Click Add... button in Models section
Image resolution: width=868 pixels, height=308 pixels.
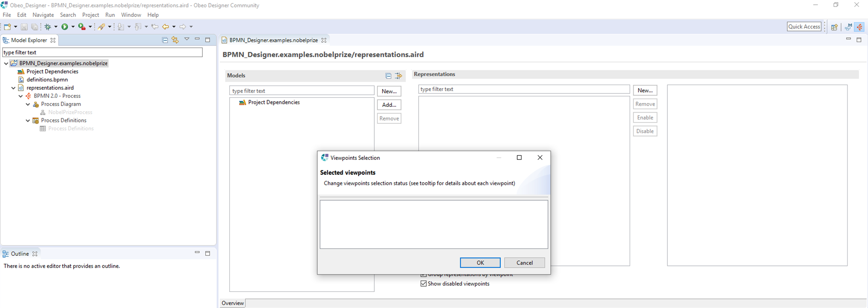tap(389, 105)
